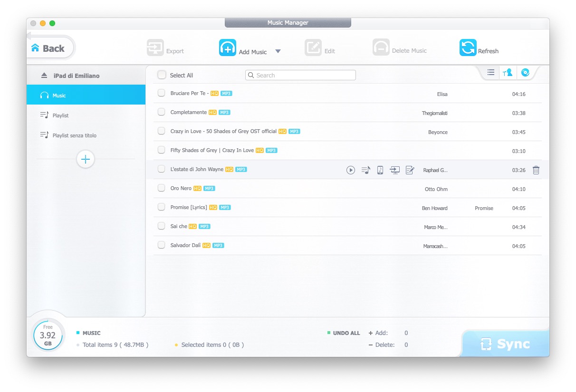The height and width of the screenshot is (392, 576).
Task: Click the MP3 badge on Oro Nero
Action: (x=209, y=189)
